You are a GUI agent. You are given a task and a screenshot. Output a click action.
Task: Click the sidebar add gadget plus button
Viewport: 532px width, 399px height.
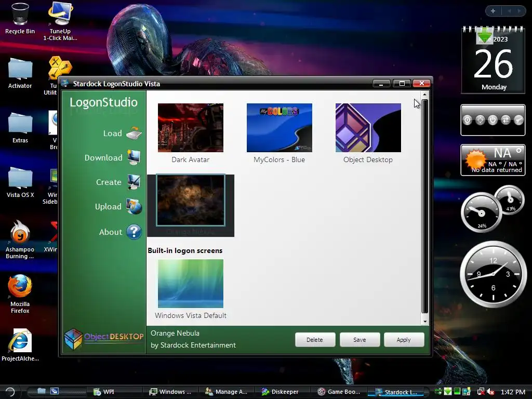tap(493, 11)
